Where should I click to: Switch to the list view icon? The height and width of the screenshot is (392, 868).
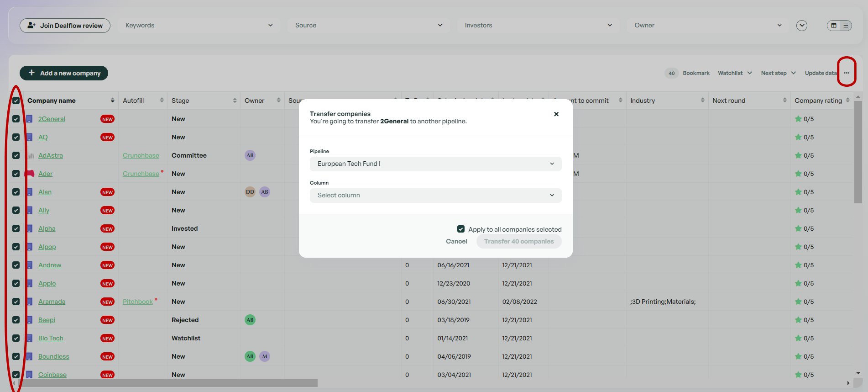tap(846, 26)
